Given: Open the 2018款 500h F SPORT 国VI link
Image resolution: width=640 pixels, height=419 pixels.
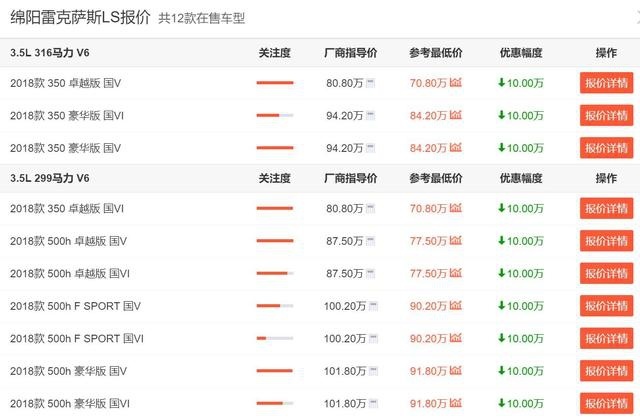Looking at the screenshot, I should coord(77,339).
